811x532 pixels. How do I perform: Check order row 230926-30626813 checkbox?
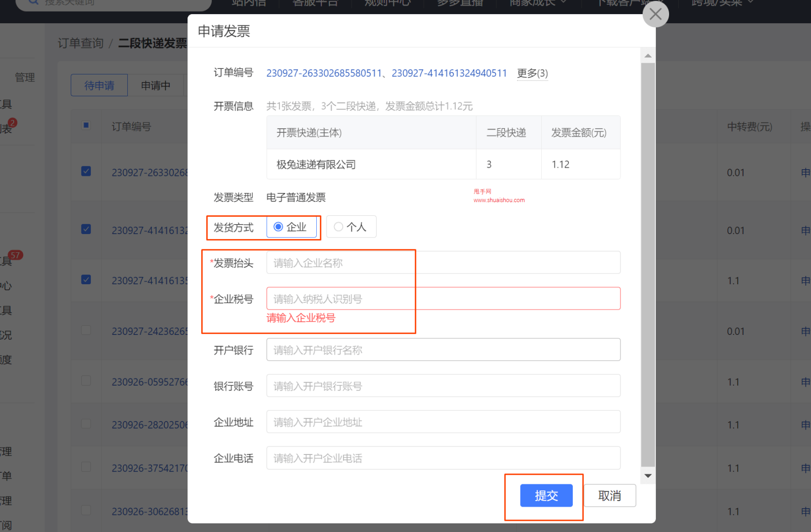(x=86, y=510)
